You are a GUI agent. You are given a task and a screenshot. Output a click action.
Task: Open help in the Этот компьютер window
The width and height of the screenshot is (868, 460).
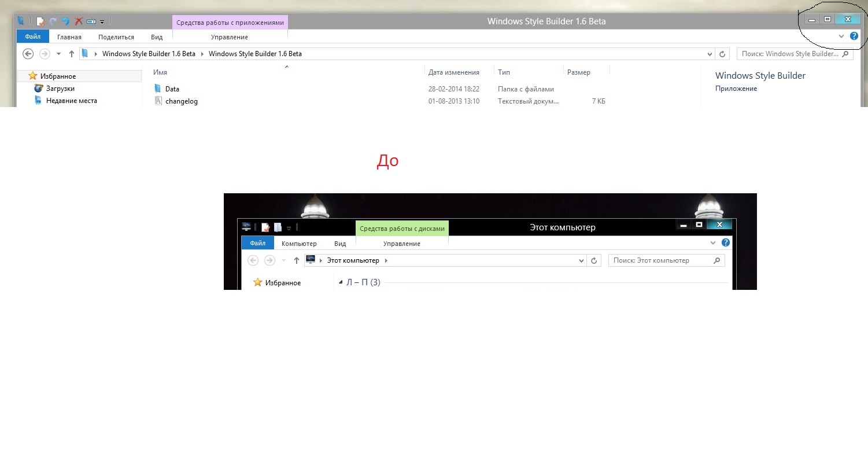point(726,243)
